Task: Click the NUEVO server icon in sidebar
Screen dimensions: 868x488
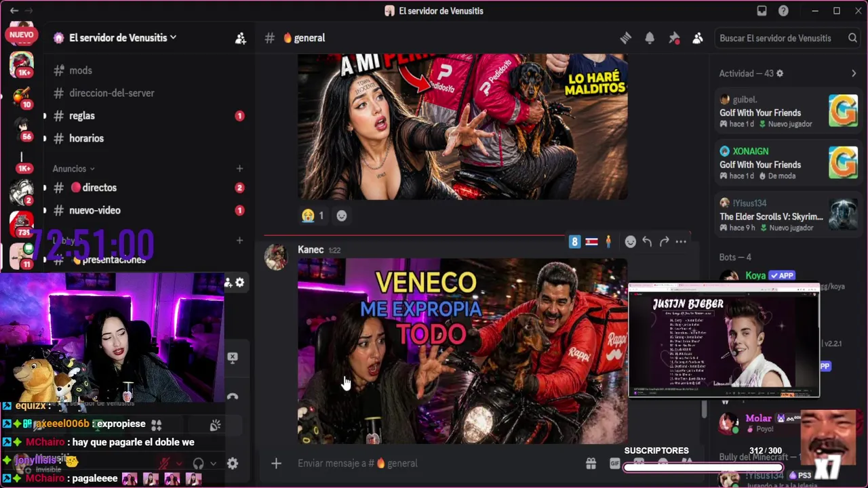Action: (x=22, y=34)
